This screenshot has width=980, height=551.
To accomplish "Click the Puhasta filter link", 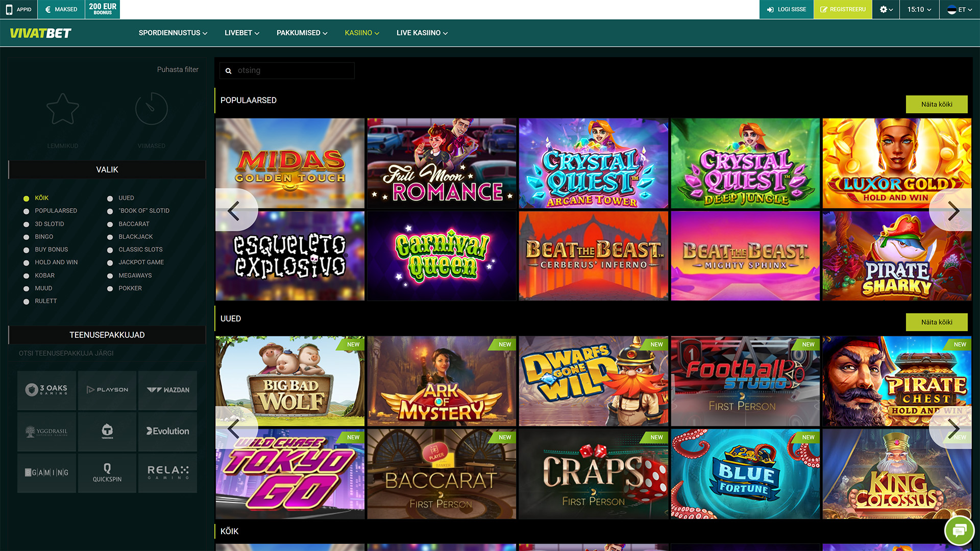I will pos(178,69).
